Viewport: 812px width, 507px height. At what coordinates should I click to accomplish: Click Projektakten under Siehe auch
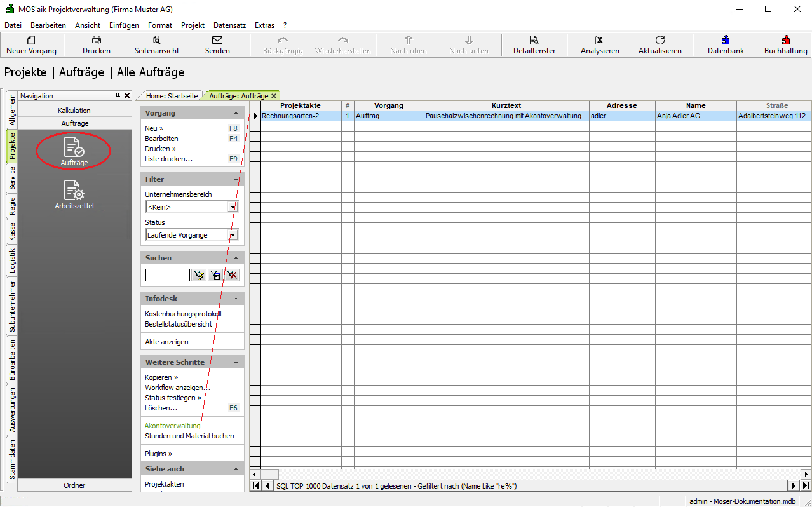pos(165,484)
